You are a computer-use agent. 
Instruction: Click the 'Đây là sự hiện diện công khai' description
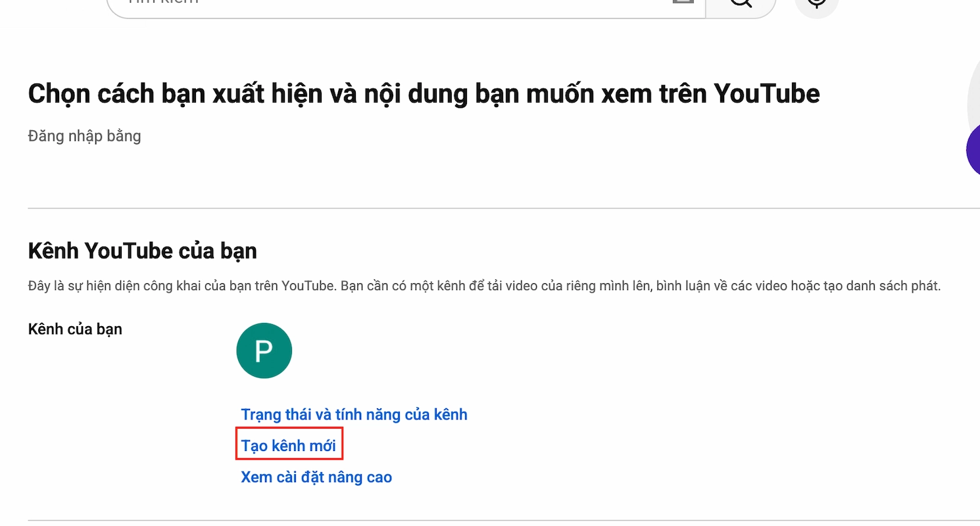484,287
